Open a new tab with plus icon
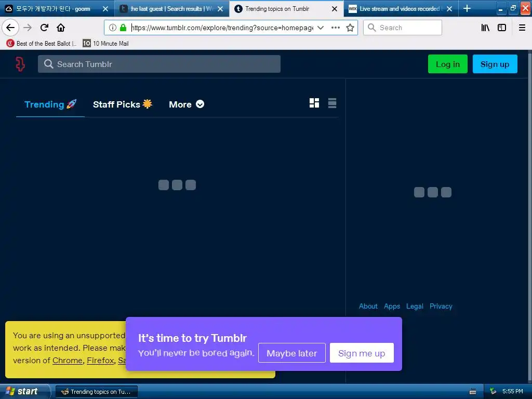This screenshot has width=532, height=399. click(467, 8)
